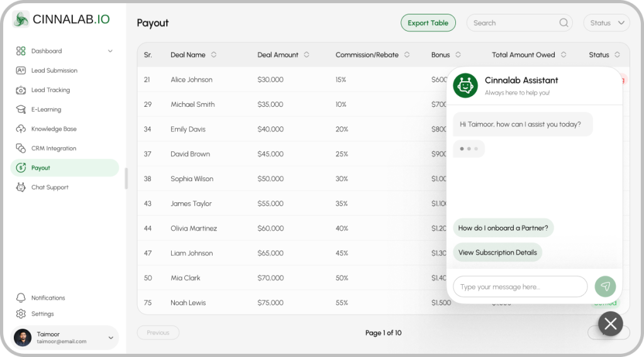The width and height of the screenshot is (644, 357).
Task: Open Knowledge Base from sidebar
Action: pos(53,129)
